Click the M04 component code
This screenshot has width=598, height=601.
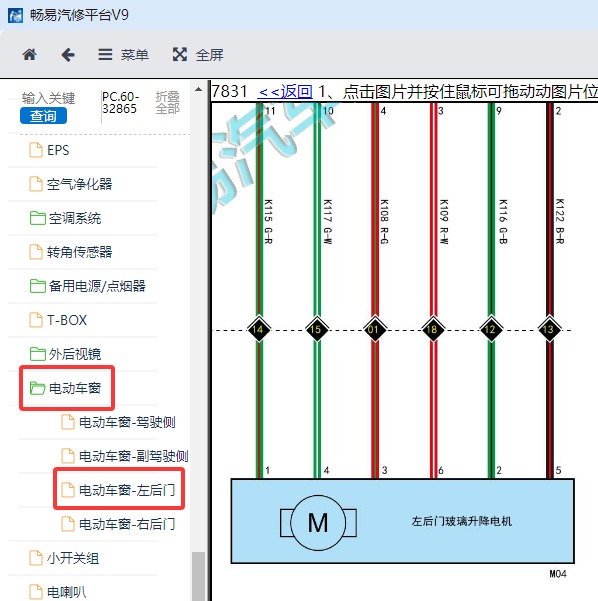pyautogui.click(x=558, y=574)
